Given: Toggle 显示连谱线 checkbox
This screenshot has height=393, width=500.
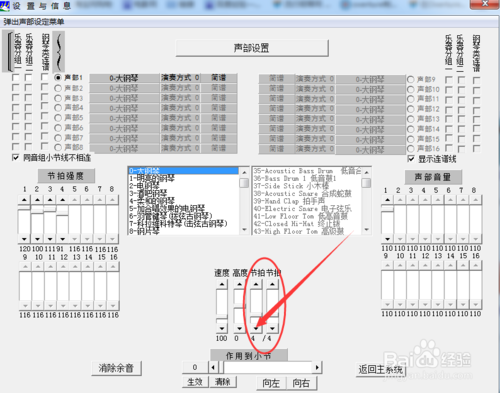Looking at the screenshot, I should pyautogui.click(x=411, y=159).
